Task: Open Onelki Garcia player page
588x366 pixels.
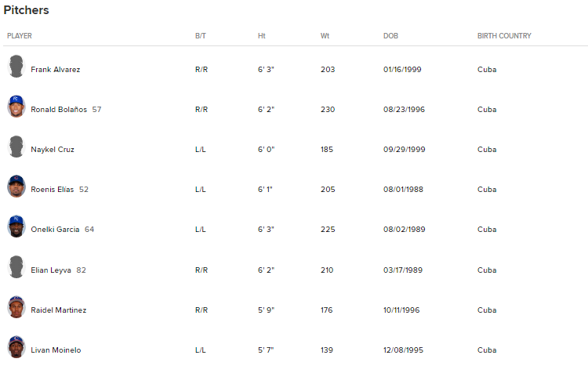Action: (55, 229)
